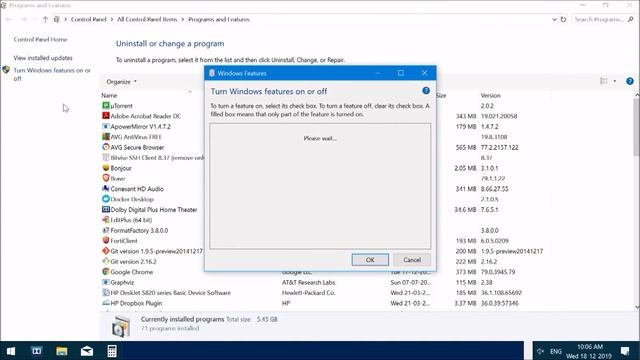The image size is (640, 360).
Task: Expand the view options dropdown arrow
Action: [615, 81]
